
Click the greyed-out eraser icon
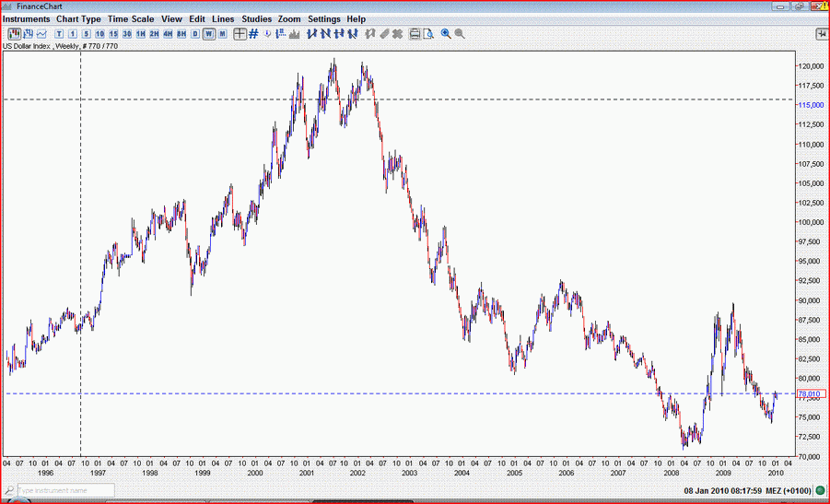[x=384, y=34]
